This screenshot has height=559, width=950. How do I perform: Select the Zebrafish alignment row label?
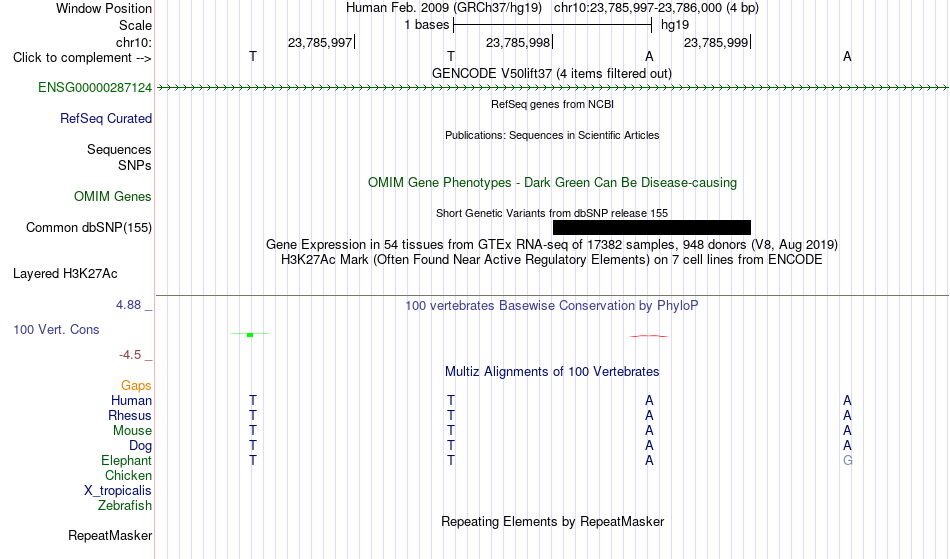[x=125, y=506]
